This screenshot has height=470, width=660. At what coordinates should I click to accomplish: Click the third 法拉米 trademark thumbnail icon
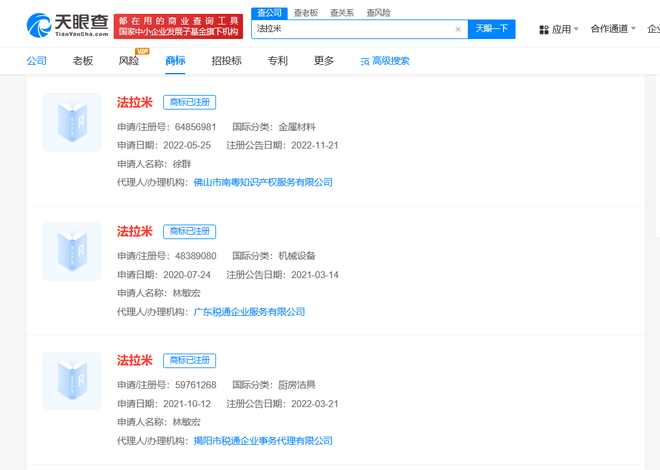(72, 380)
